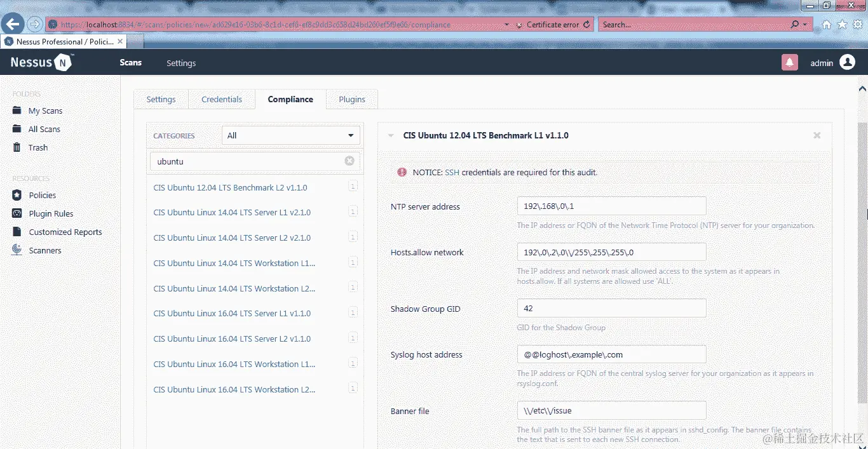Screen dimensions: 868x449
Task: Click the admin user avatar icon
Action: click(847, 62)
